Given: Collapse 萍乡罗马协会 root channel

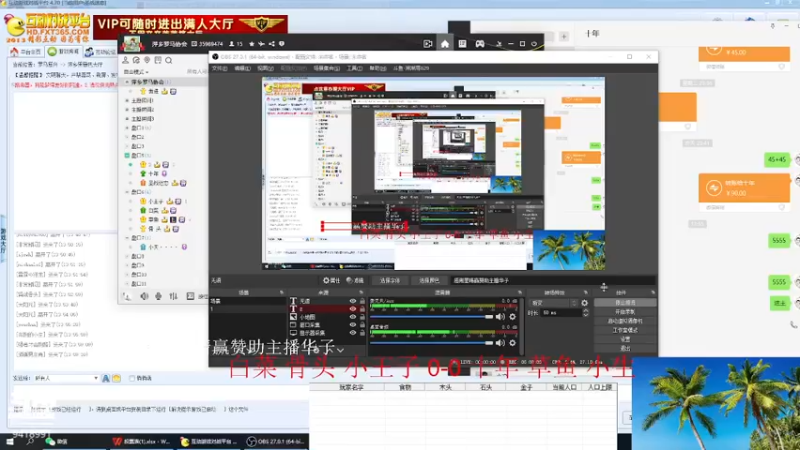Looking at the screenshot, I should [127, 82].
